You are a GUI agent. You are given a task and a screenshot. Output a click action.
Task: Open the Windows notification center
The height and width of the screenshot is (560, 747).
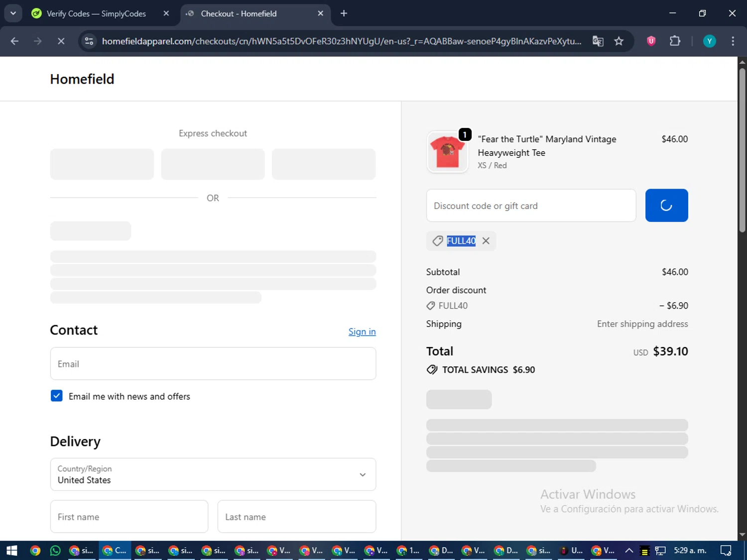point(726,551)
